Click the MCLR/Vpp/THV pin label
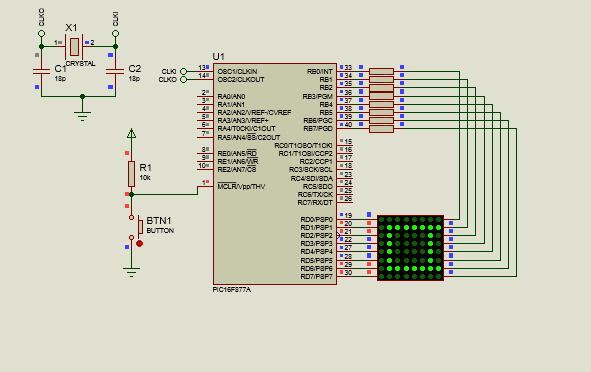 [241, 187]
